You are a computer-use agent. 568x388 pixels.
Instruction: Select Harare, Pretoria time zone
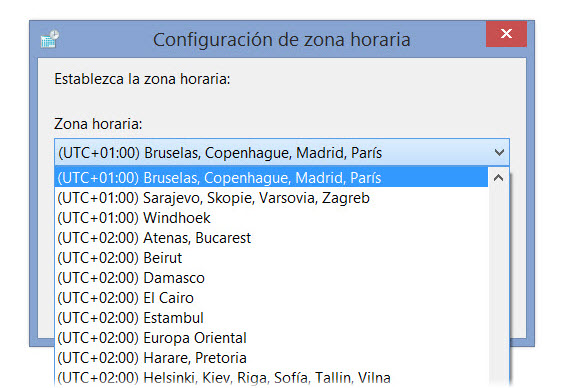click(271, 358)
